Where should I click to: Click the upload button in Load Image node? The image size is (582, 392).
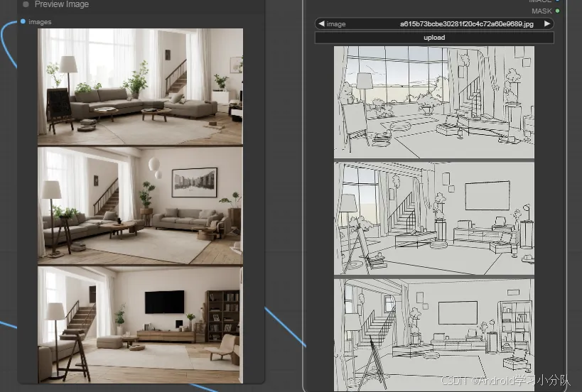434,38
